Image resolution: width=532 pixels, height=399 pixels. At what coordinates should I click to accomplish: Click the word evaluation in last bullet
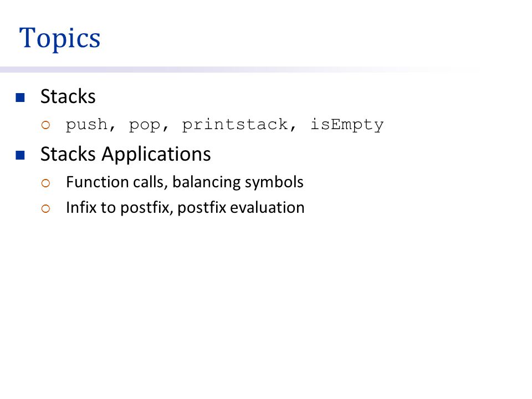(267, 208)
